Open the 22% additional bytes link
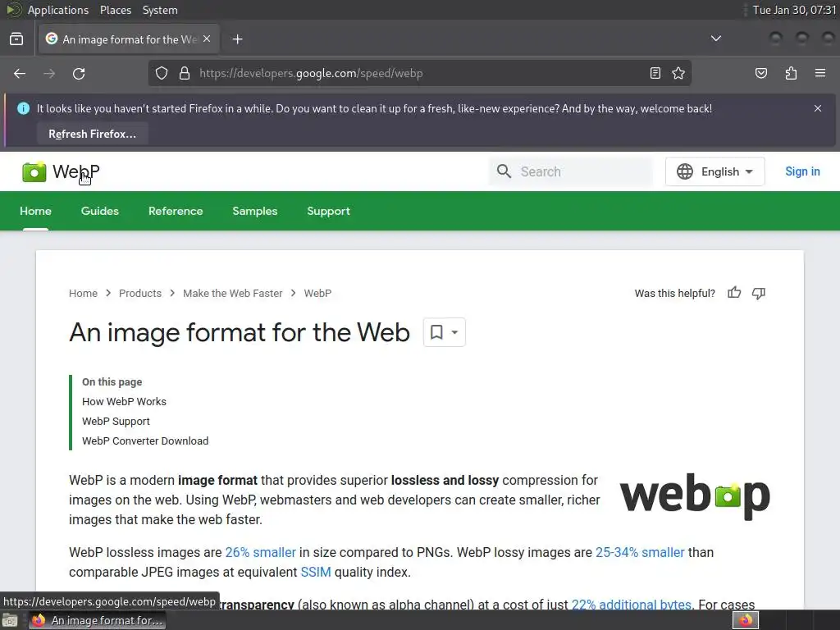 (x=631, y=605)
